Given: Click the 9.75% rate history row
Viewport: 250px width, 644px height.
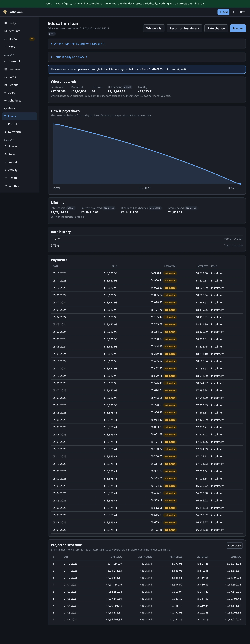Looking at the screenshot, I should (147, 245).
